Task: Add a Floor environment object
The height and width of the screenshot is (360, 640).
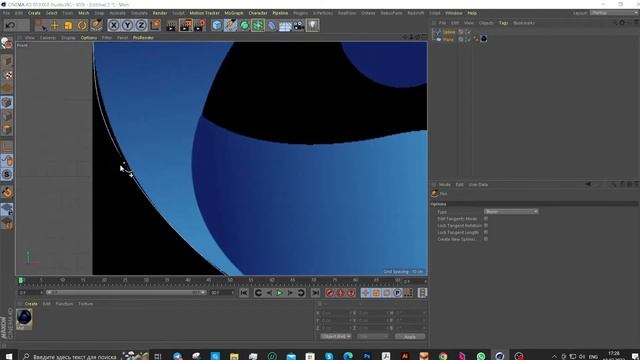Action: click(285, 26)
